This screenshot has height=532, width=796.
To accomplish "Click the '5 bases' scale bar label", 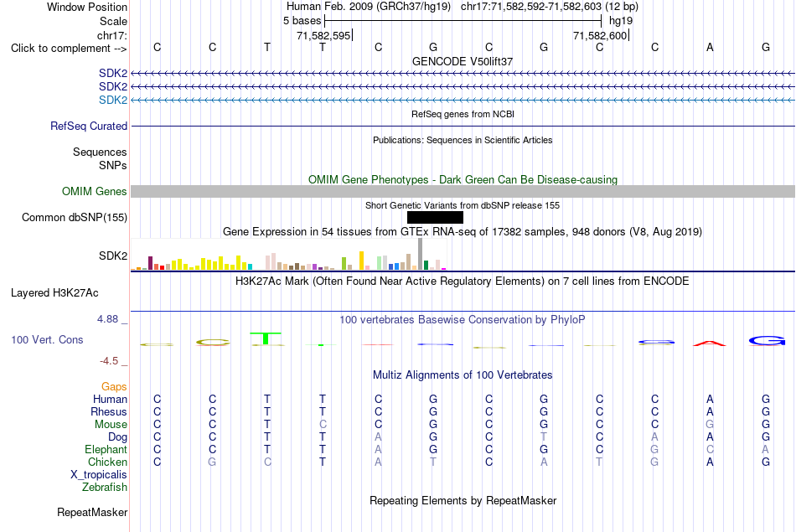I will [x=302, y=21].
